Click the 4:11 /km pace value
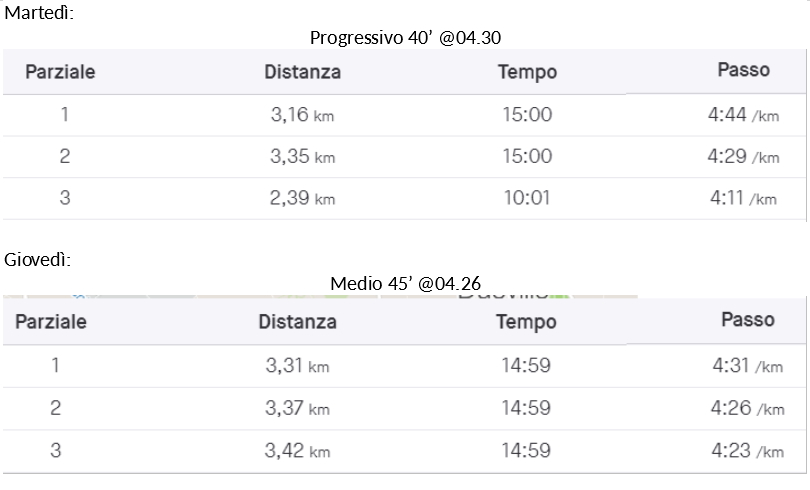This screenshot has width=810, height=490. 743,198
